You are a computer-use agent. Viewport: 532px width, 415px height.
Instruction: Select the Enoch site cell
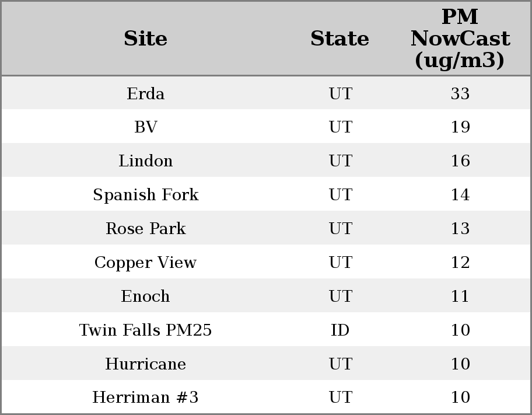pos(146,297)
